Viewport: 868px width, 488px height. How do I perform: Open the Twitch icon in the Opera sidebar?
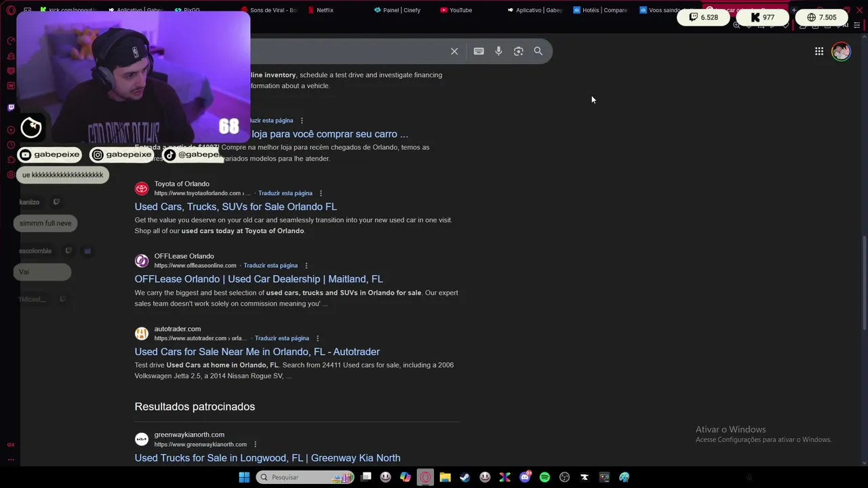11,107
